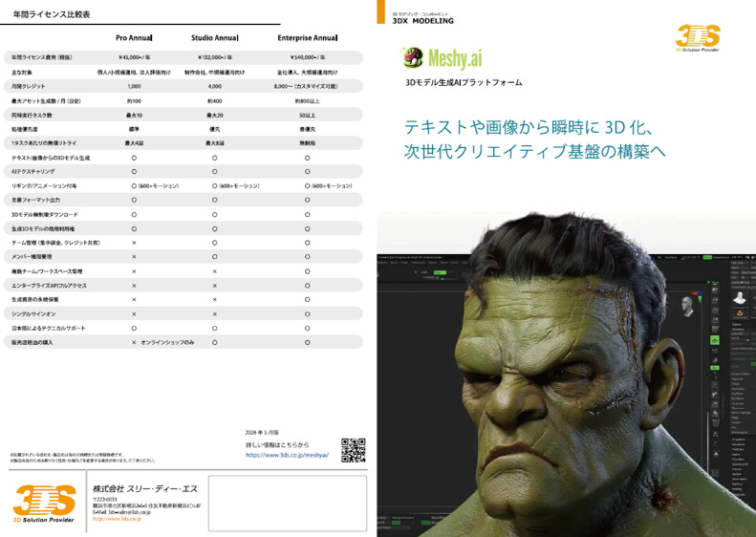Click the headline '次世代クリエイティブ基盤の構築へ'

point(534,151)
